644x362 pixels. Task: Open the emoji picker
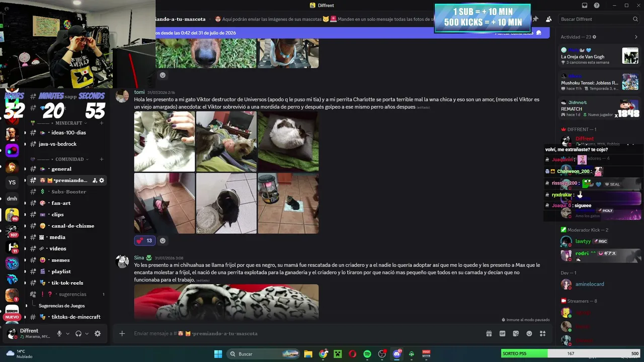click(529, 333)
